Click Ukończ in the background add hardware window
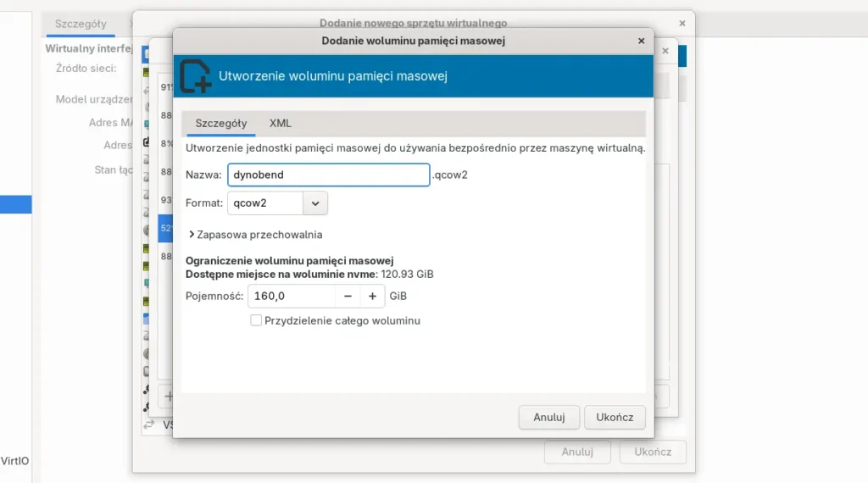This screenshot has width=868, height=483. pyautogui.click(x=653, y=452)
